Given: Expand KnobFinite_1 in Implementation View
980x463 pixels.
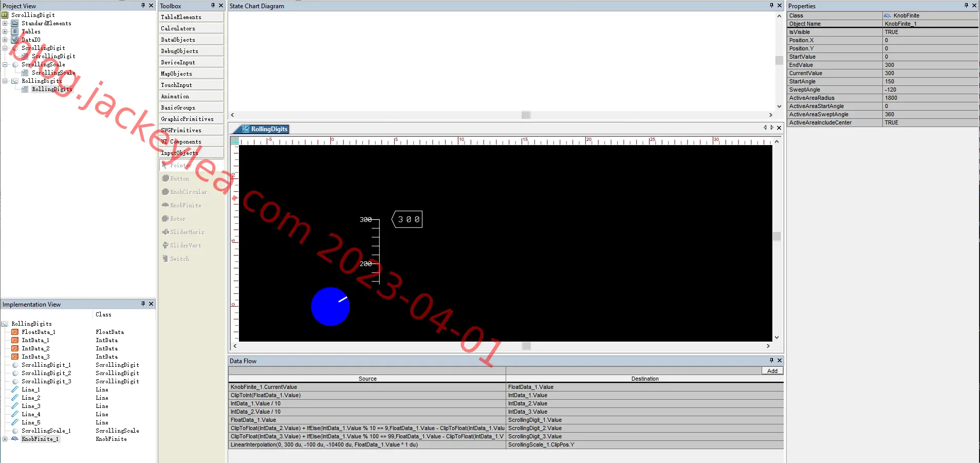Looking at the screenshot, I should pyautogui.click(x=5, y=439).
